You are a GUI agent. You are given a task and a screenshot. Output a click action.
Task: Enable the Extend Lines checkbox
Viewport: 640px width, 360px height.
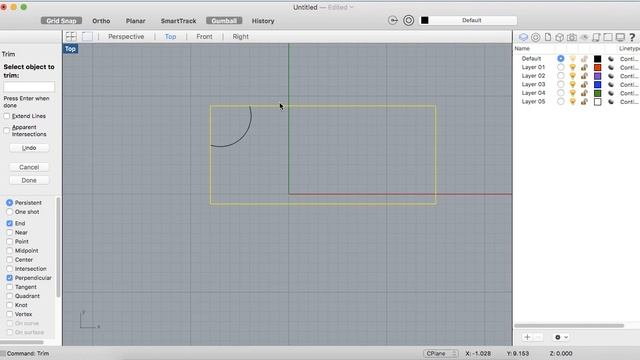pos(7,116)
